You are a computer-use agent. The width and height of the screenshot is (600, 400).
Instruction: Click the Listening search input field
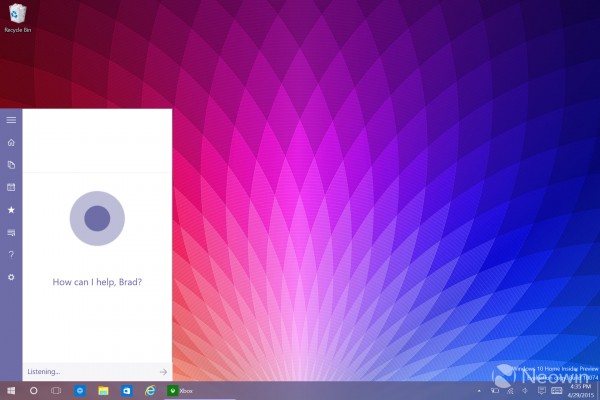point(85,371)
